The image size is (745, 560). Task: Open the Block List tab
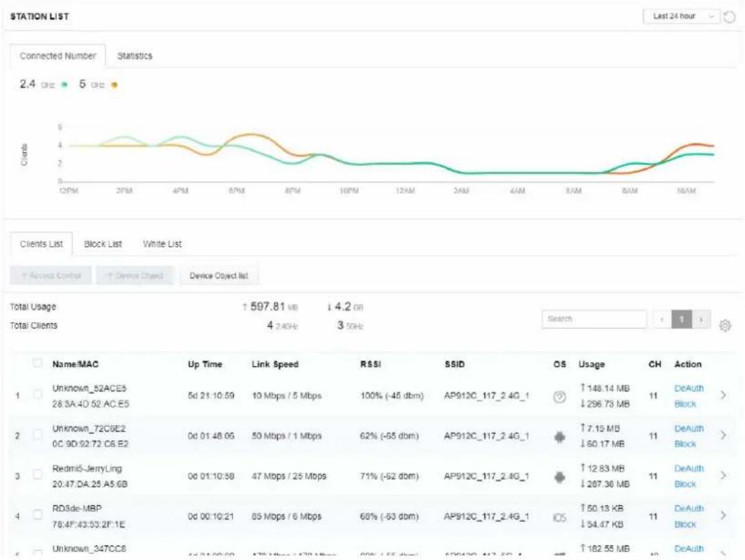(x=103, y=244)
